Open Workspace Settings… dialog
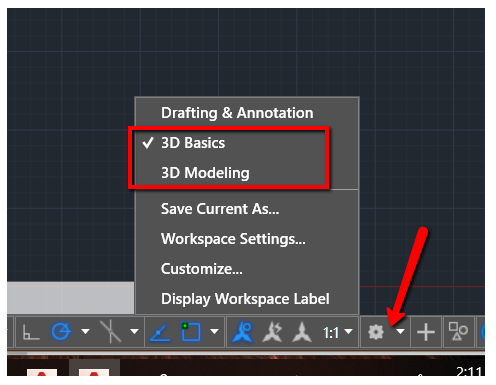The width and height of the screenshot is (496, 385). click(247, 239)
